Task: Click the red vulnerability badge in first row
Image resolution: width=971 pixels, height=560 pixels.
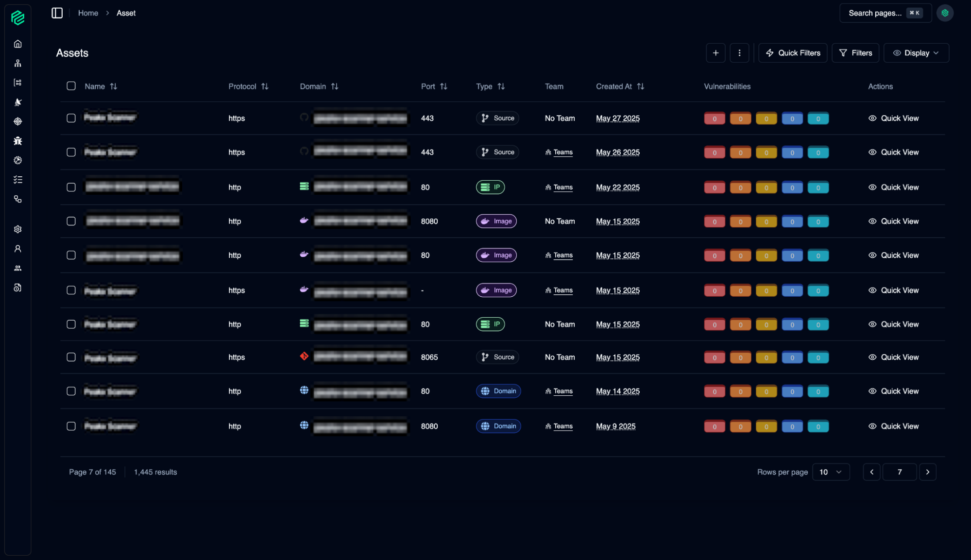Action: tap(714, 119)
